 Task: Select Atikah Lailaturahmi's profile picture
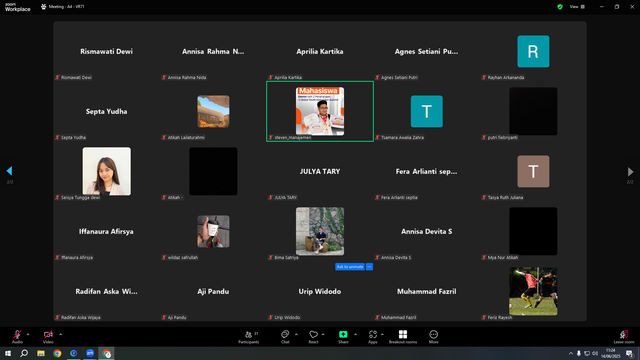(x=213, y=111)
